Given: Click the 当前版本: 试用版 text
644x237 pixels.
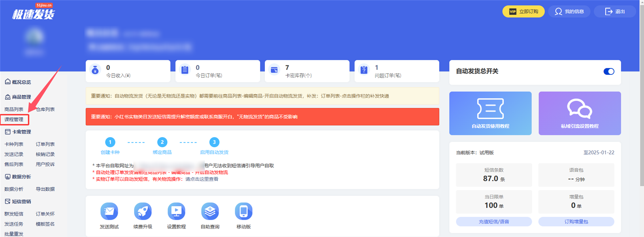Looking at the screenshot, I should [x=475, y=153].
